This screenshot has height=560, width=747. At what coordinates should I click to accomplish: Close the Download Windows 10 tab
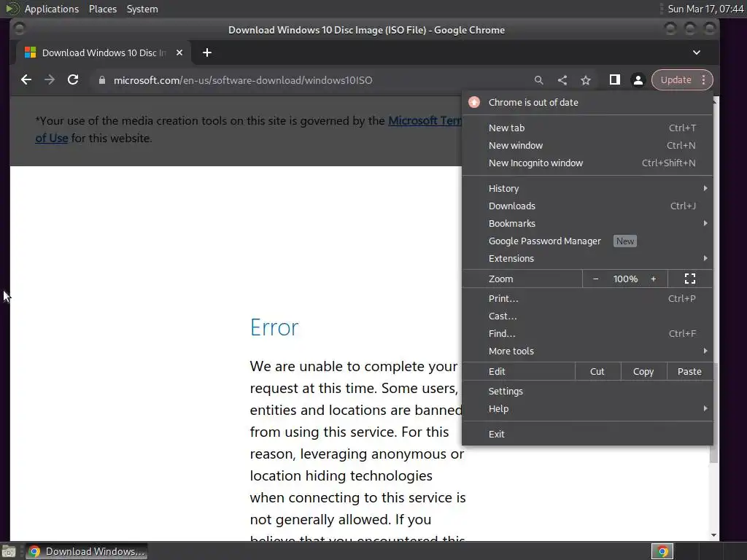pyautogui.click(x=179, y=52)
